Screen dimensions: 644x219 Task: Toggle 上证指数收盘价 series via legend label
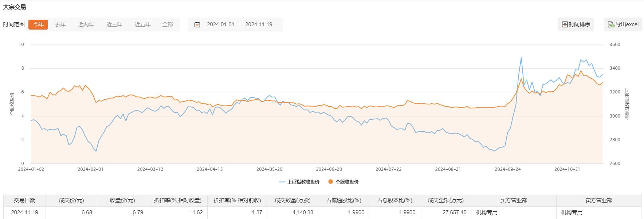coord(303,182)
